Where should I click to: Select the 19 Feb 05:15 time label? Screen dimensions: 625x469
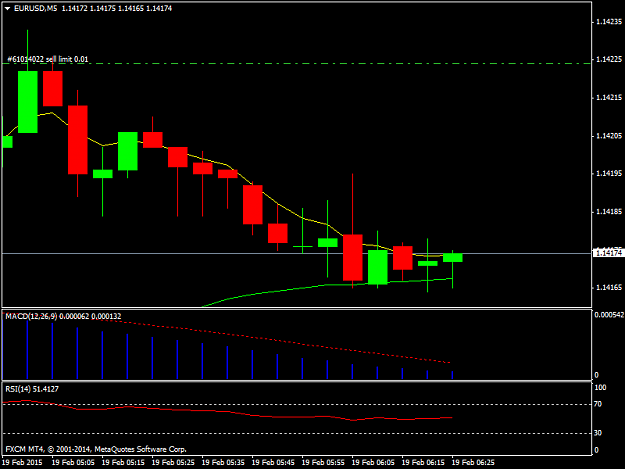(123, 462)
